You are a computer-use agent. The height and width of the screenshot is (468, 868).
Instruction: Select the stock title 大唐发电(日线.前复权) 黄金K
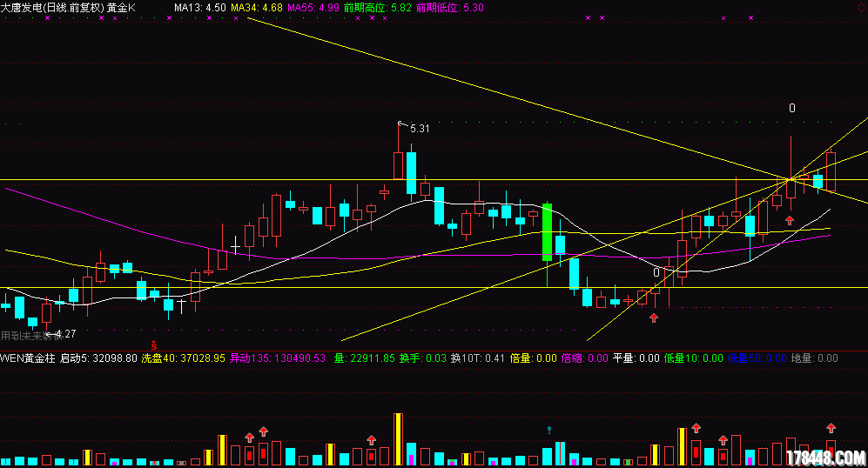click(x=68, y=8)
